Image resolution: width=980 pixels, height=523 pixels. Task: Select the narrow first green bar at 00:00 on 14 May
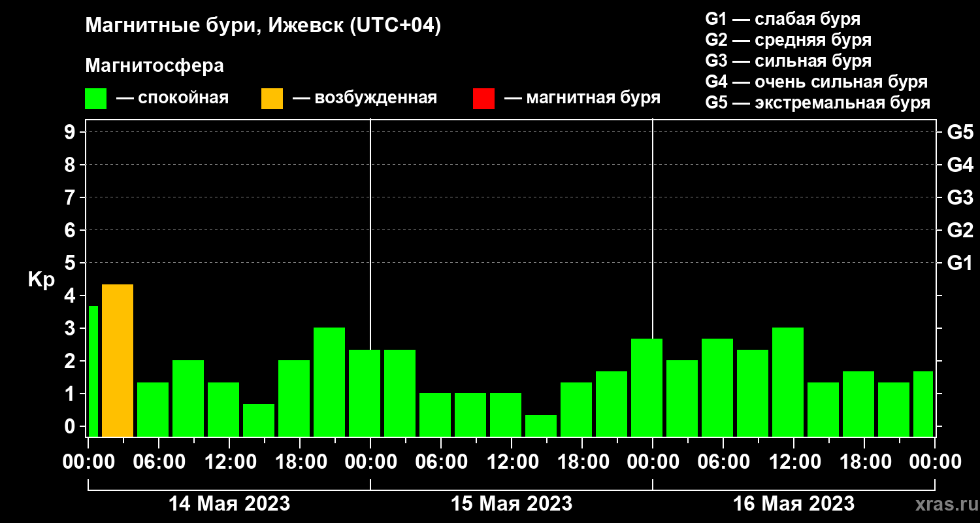93,371
